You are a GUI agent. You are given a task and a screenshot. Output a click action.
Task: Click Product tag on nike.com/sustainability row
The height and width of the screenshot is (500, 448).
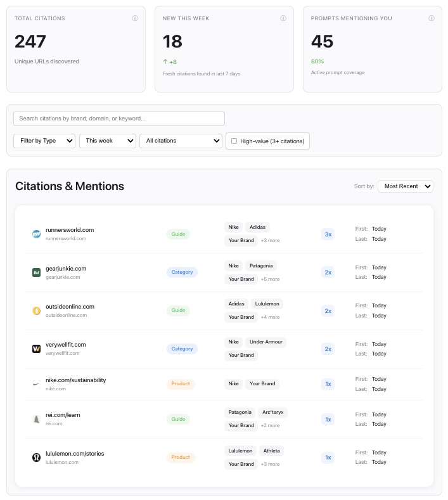coord(181,383)
